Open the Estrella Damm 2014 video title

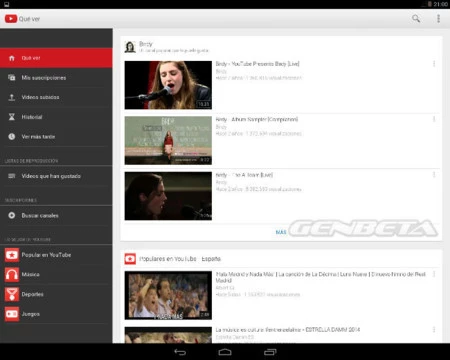tap(288, 330)
